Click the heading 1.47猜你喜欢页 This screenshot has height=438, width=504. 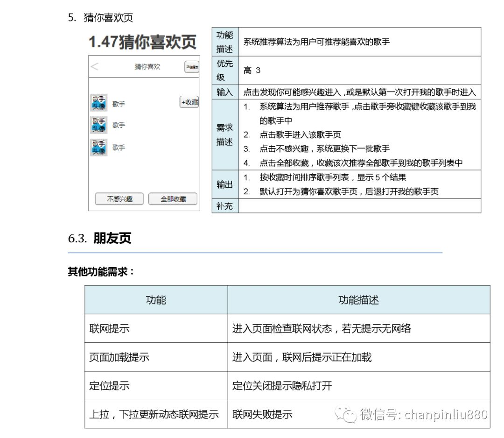[x=142, y=42]
